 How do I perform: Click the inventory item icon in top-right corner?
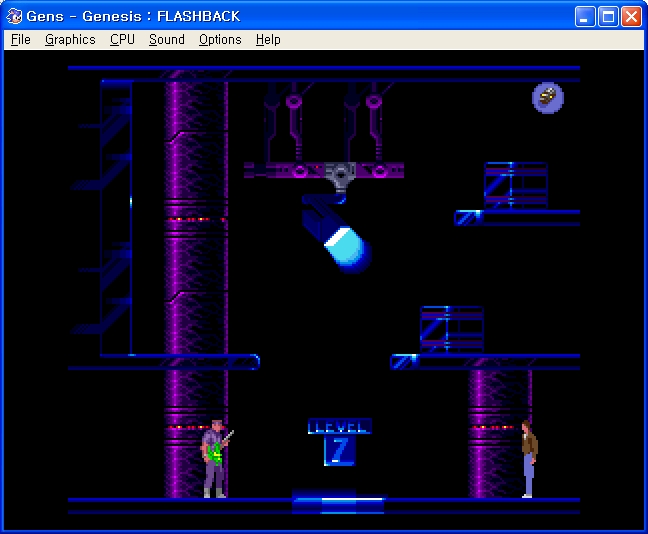[547, 97]
